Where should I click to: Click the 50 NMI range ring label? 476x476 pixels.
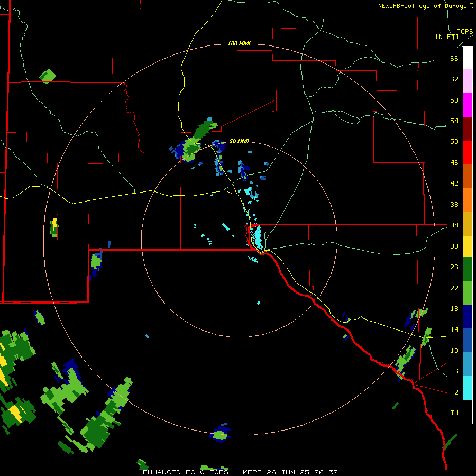[239, 141]
